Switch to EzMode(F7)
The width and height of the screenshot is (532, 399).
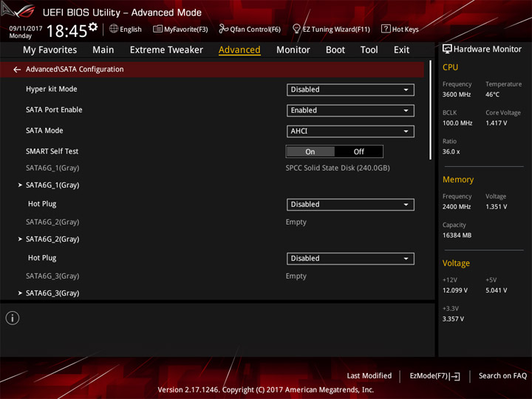pyautogui.click(x=429, y=376)
